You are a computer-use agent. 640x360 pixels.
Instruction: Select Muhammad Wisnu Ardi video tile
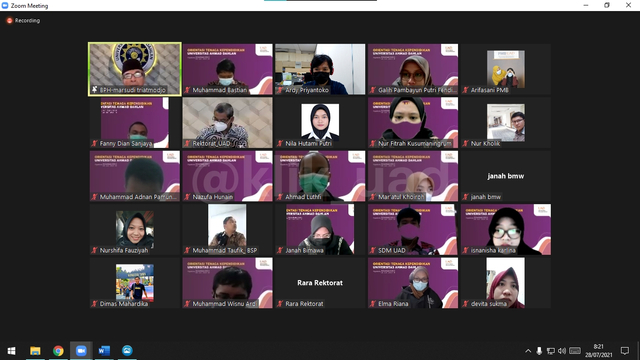coord(227,283)
